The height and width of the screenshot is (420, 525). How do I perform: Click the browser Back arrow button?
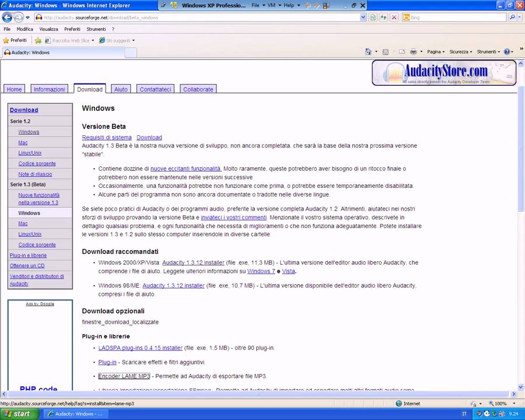click(x=7, y=17)
